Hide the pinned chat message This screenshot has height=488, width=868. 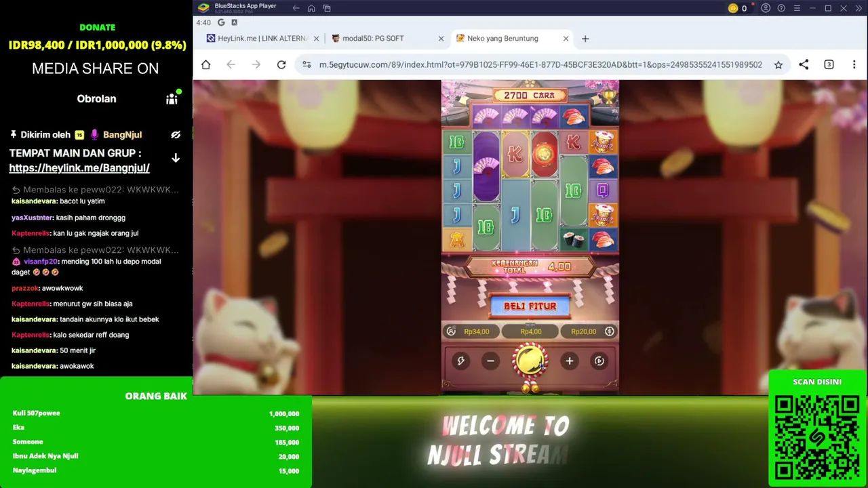[x=176, y=135]
